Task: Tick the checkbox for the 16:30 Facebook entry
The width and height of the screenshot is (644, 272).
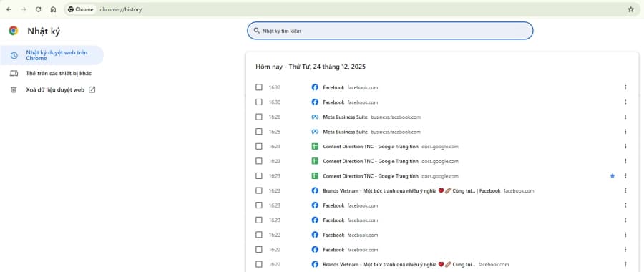Action: 259,102
